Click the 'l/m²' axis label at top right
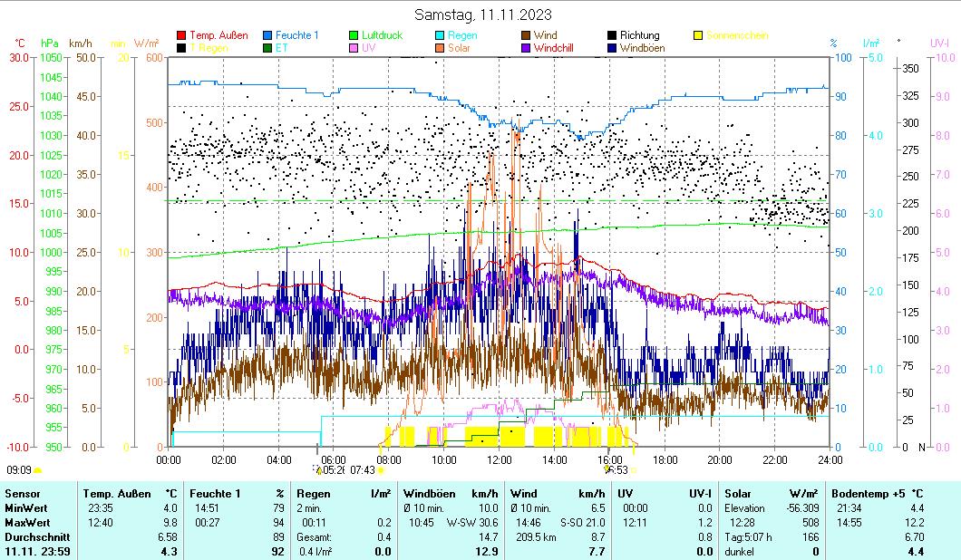Image resolution: width=961 pixels, height=560 pixels. pyautogui.click(x=871, y=43)
